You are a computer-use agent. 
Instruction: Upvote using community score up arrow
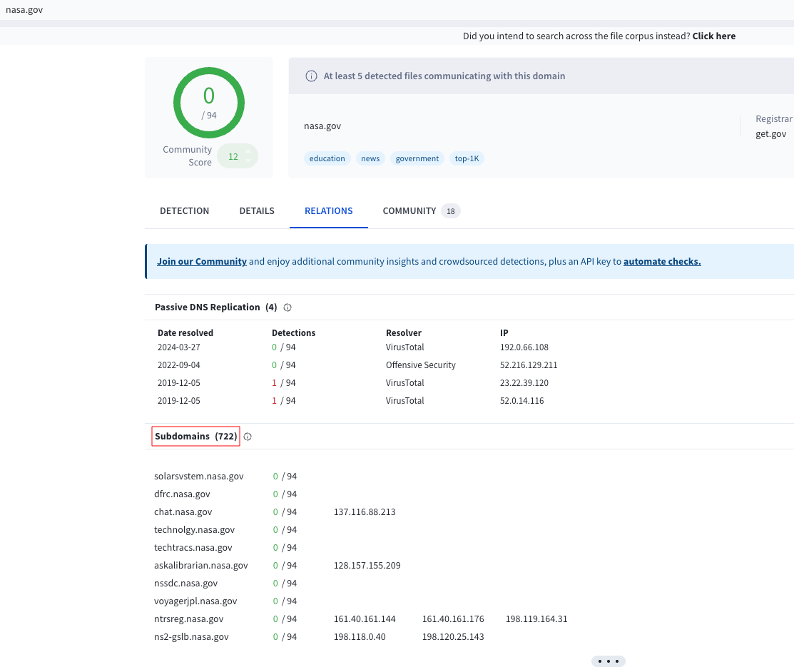tap(248, 151)
